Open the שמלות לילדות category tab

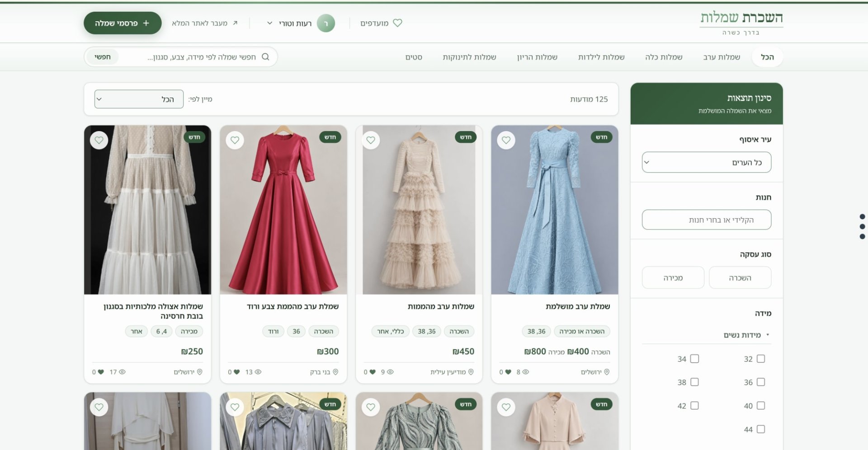pyautogui.click(x=601, y=57)
